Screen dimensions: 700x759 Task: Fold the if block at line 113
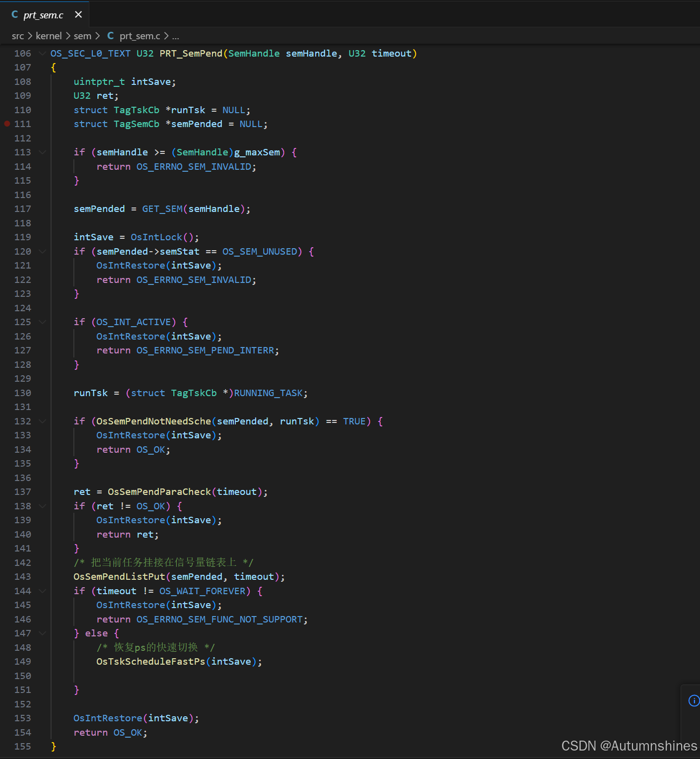(42, 152)
